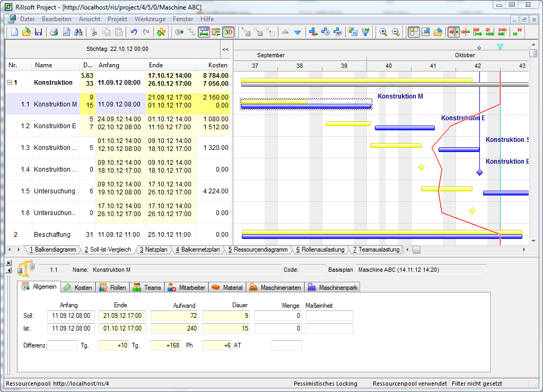Open the Maschinenarten details tab
Viewport: 543px width, 392px height.
coord(275,288)
